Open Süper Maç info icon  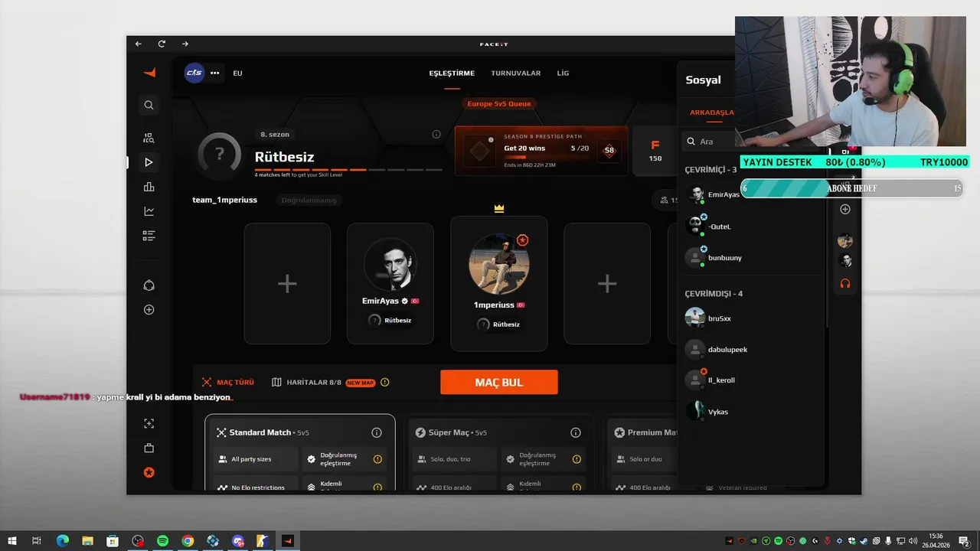pos(576,433)
